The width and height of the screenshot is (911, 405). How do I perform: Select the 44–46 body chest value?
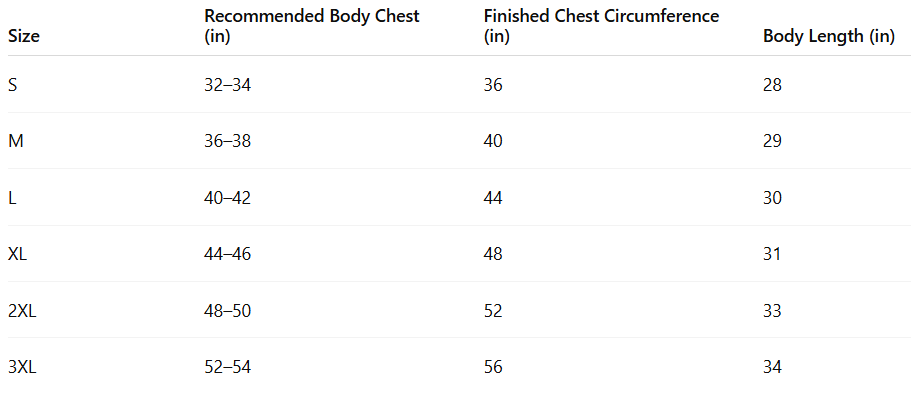228,254
